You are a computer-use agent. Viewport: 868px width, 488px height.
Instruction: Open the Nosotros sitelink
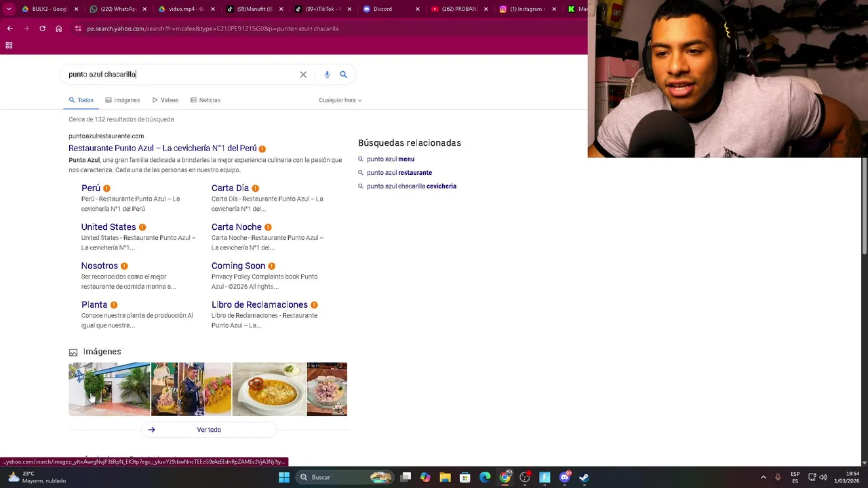100,266
